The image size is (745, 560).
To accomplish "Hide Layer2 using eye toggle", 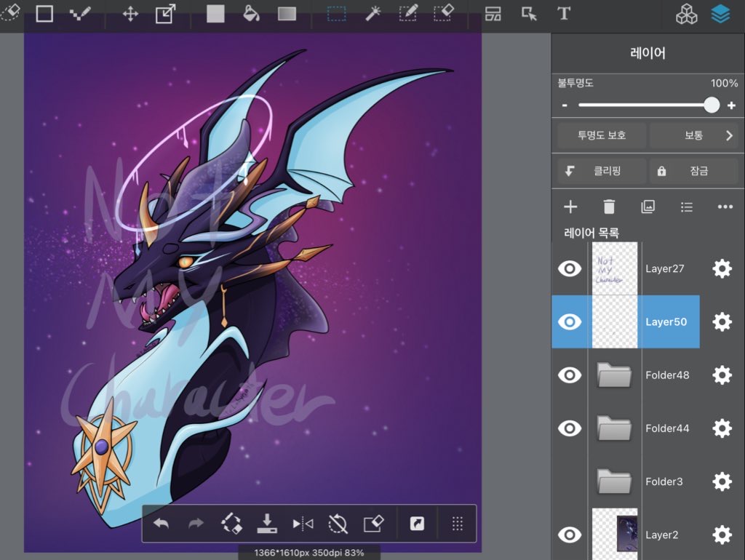I will (569, 535).
